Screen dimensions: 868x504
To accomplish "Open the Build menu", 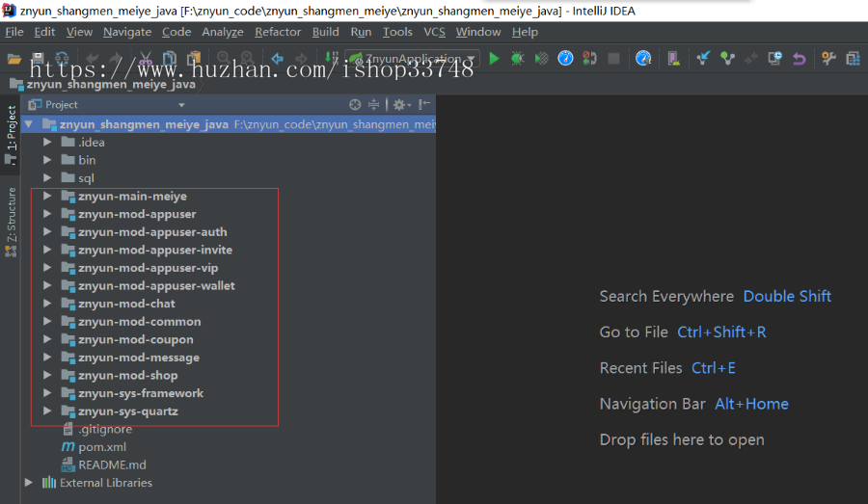I will click(326, 32).
